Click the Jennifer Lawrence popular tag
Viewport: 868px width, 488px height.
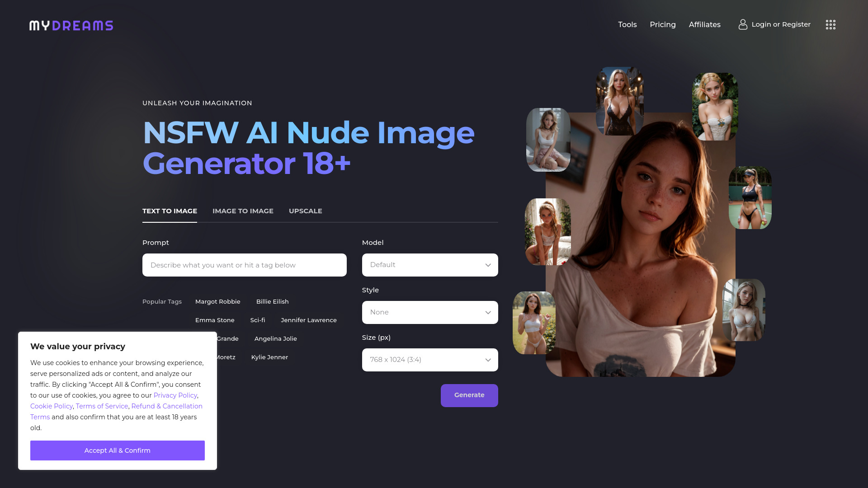click(x=309, y=320)
